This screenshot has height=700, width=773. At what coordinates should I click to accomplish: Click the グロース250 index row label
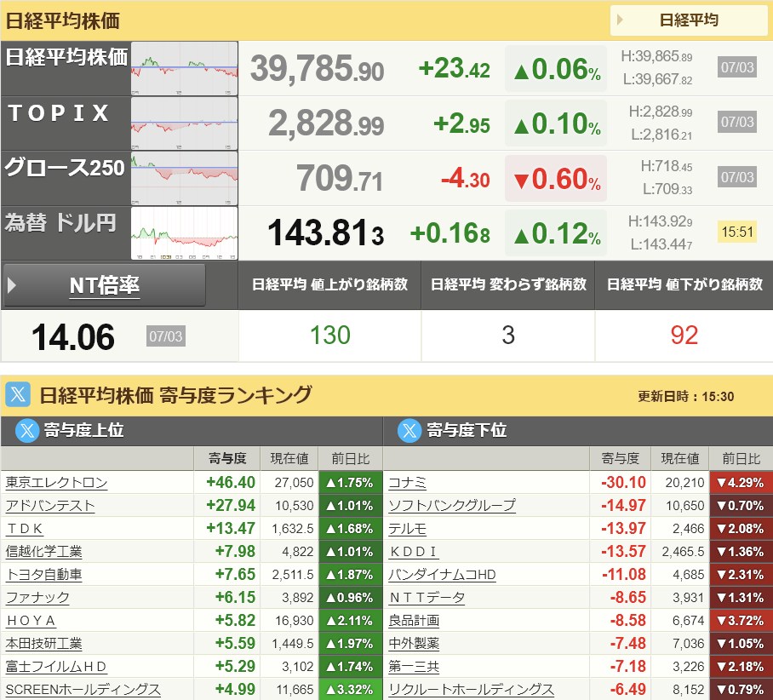click(x=65, y=168)
